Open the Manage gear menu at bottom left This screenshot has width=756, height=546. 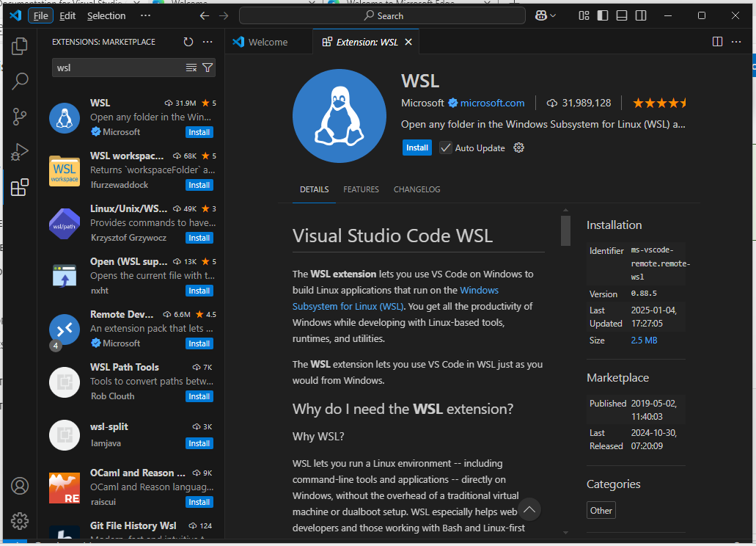(x=20, y=521)
